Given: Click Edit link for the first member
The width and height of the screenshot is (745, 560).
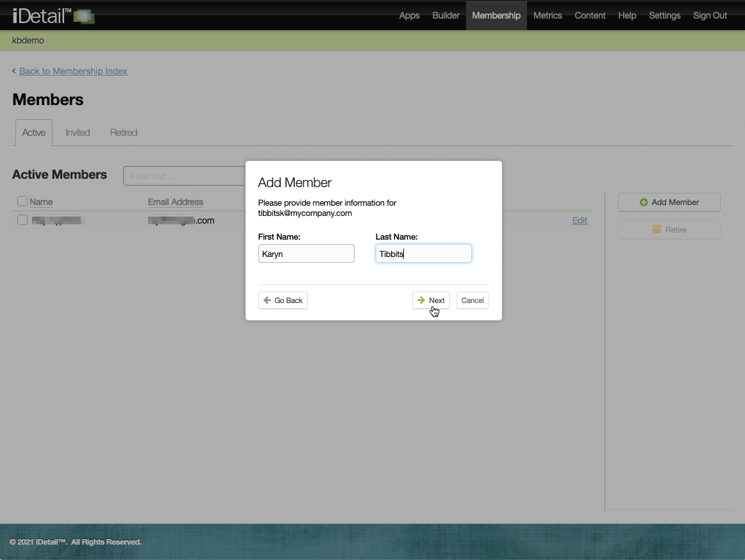Looking at the screenshot, I should (580, 220).
